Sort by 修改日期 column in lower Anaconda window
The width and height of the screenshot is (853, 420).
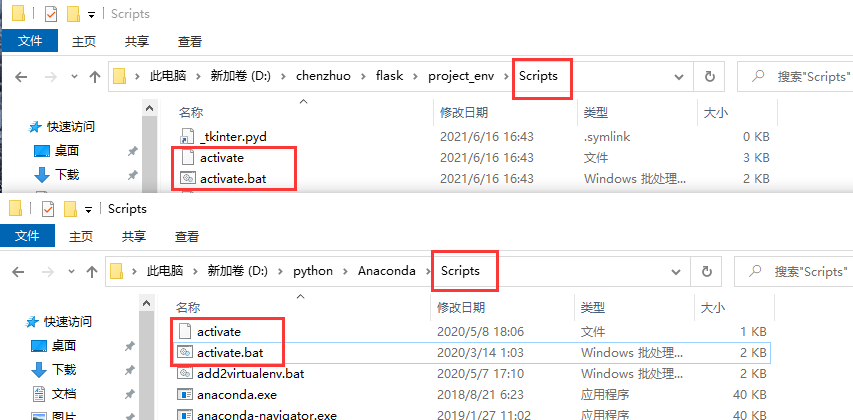pos(461,307)
